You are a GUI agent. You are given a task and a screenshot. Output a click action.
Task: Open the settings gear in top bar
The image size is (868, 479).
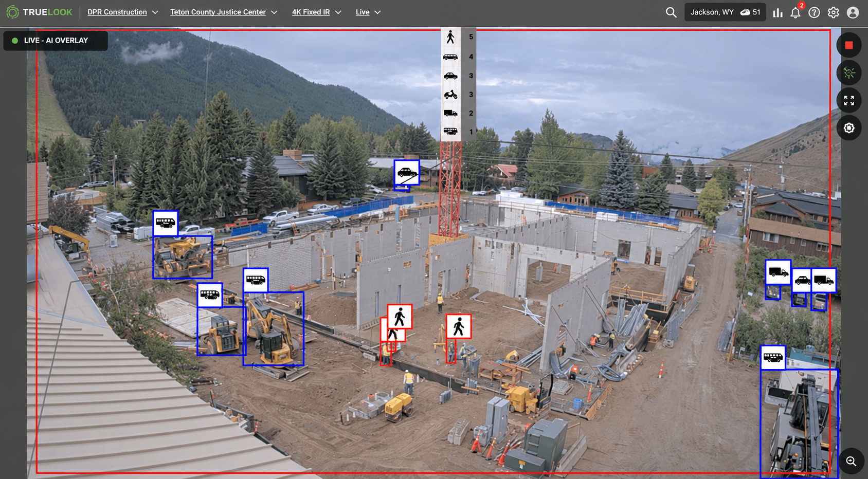coord(834,12)
